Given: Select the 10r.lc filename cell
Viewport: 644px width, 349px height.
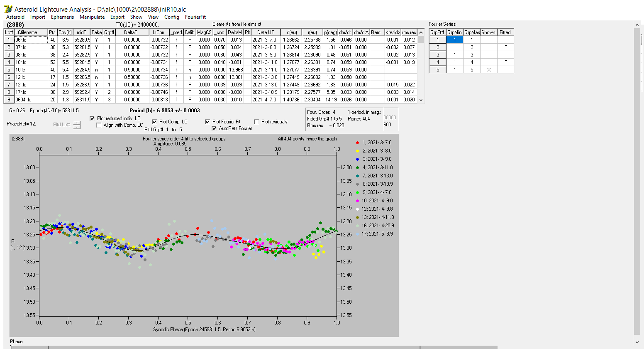Looking at the screenshot, I should (x=31, y=62).
